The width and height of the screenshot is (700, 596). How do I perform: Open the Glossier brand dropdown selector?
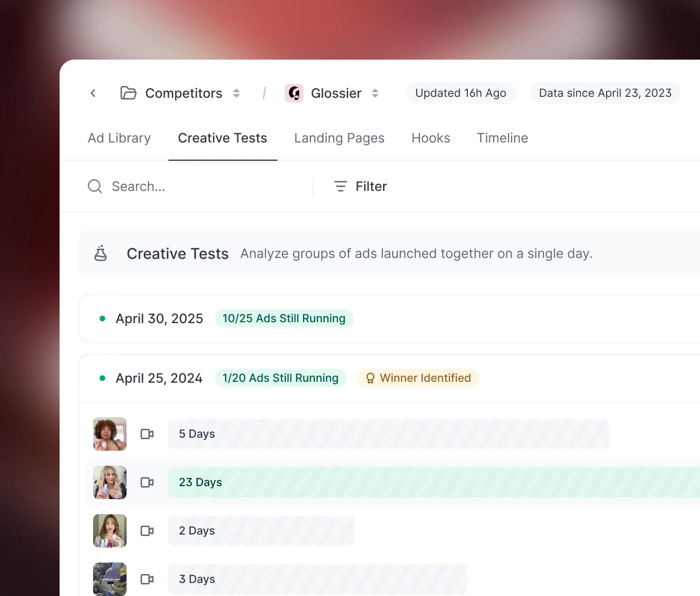click(x=375, y=93)
